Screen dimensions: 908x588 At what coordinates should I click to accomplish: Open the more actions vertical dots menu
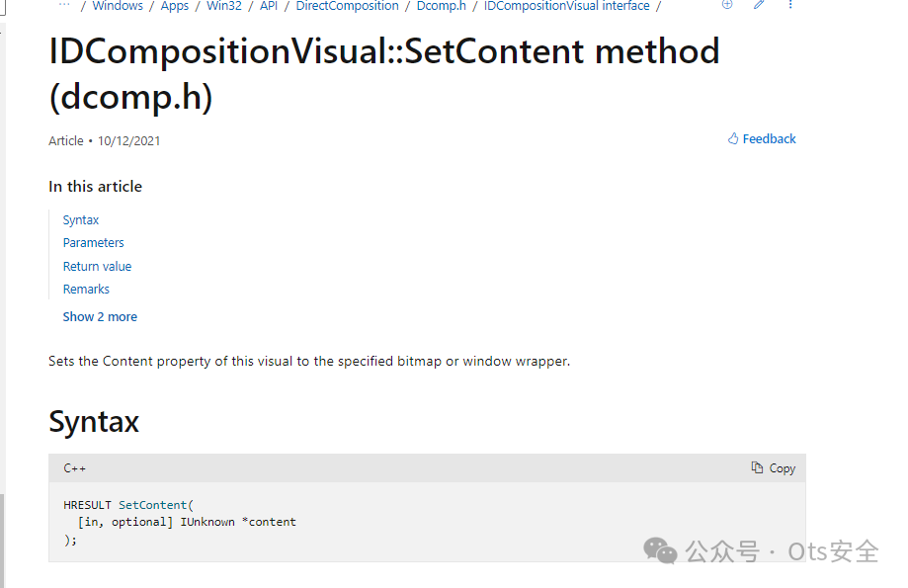(x=790, y=5)
